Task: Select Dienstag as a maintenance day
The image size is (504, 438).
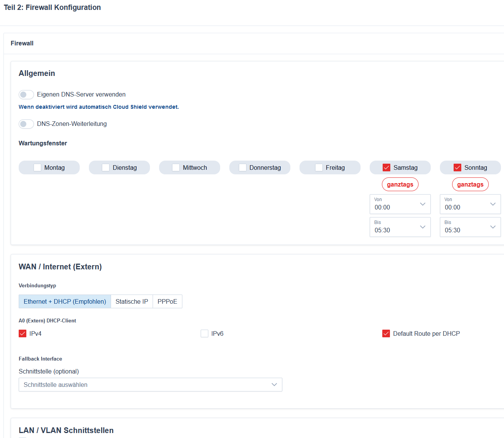Action: 105,167
